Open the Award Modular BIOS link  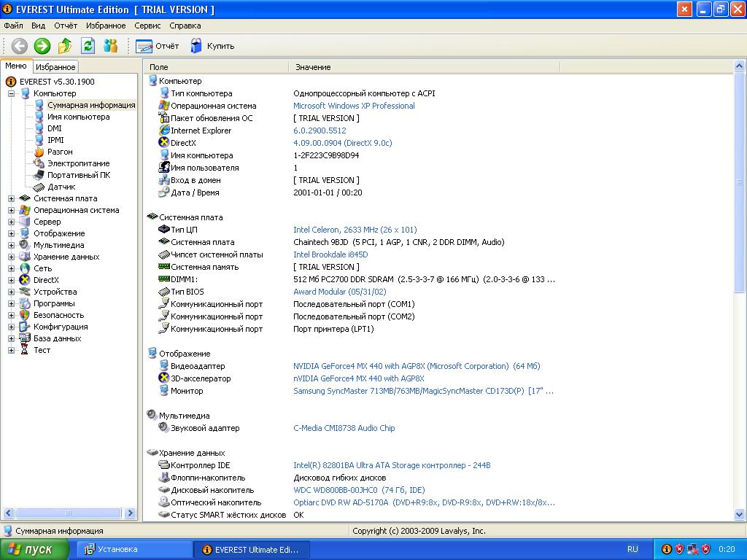340,292
